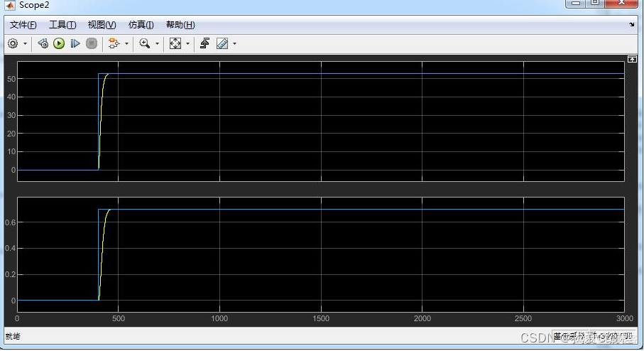Screen dimensions: 644x351
Task: Click the Stop simulation button
Action: pos(91,43)
